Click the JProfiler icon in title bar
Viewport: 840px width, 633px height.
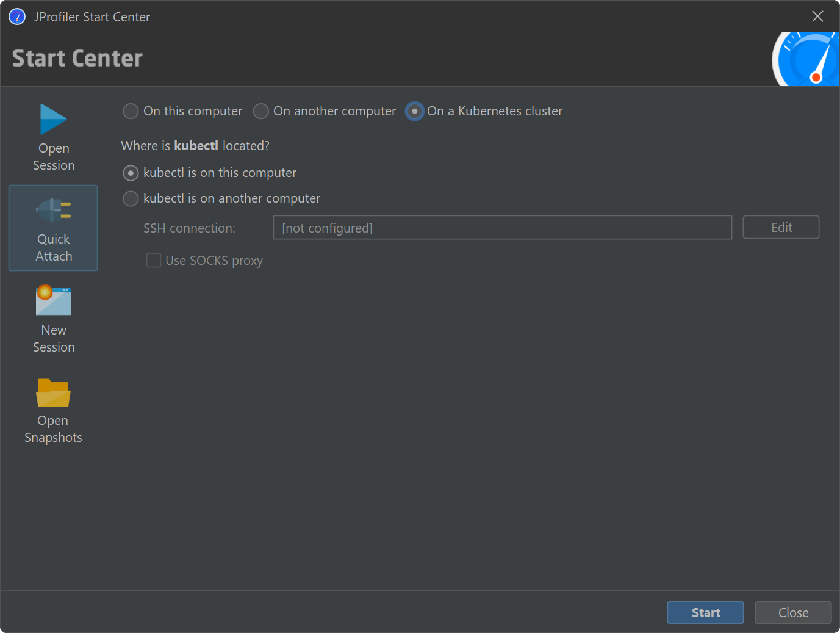tap(17, 16)
